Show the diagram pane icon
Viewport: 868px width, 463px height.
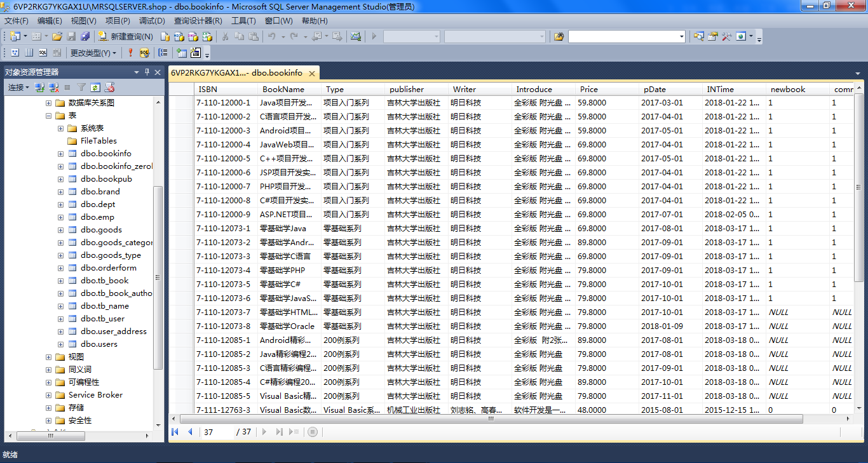[x=15, y=53]
